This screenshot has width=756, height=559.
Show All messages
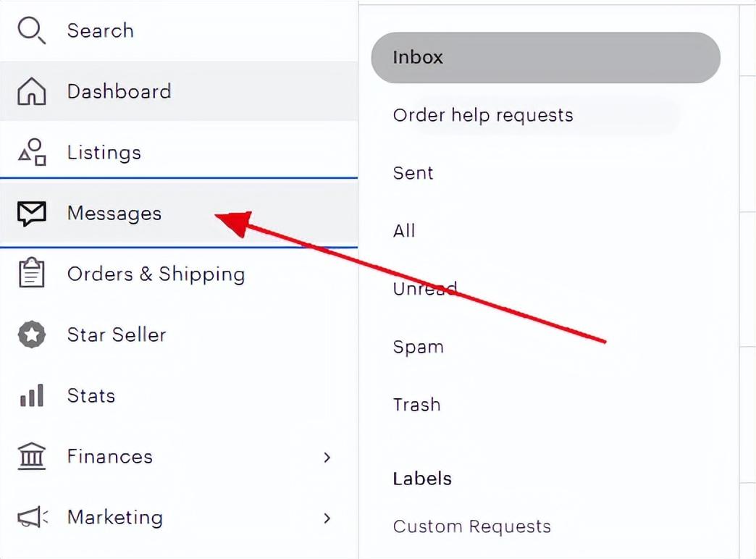404,231
